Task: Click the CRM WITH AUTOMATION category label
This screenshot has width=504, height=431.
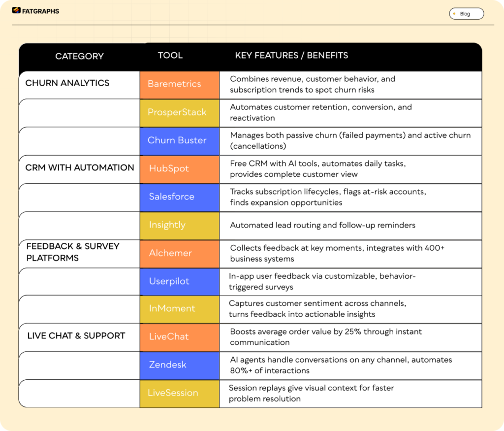Action: tap(80, 167)
